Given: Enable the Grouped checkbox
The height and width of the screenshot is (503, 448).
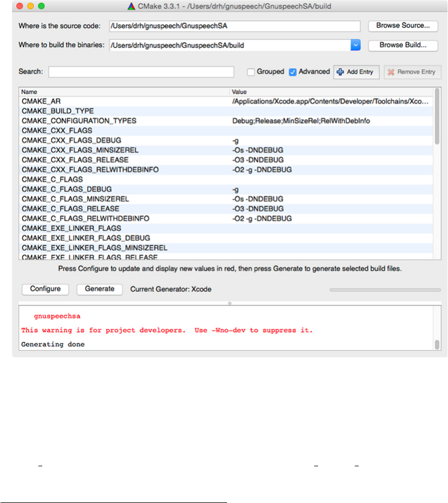Looking at the screenshot, I should [251, 72].
